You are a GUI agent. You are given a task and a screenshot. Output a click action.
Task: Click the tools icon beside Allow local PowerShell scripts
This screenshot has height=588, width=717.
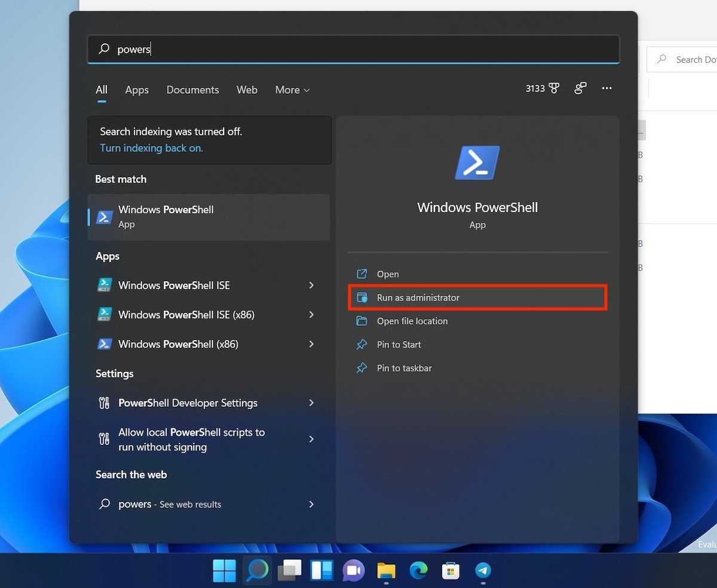click(x=104, y=439)
